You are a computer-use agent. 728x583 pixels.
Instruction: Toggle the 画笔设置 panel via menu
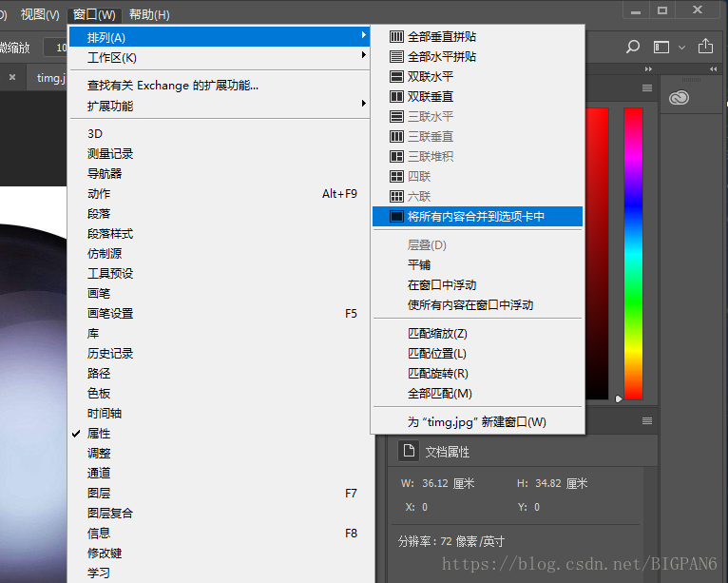tap(221, 314)
